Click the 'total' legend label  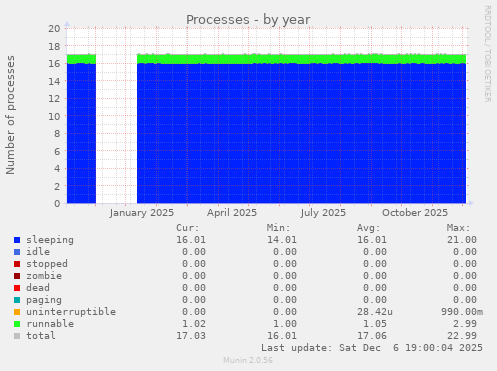point(41,336)
